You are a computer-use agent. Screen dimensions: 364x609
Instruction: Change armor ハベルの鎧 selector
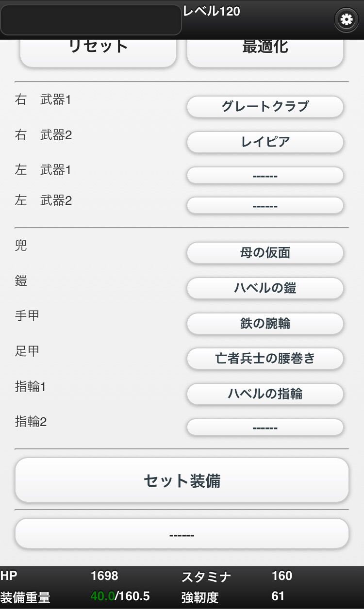click(265, 288)
